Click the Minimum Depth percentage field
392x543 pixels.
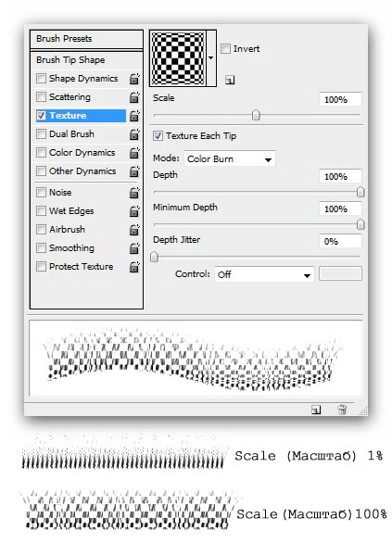pyautogui.click(x=340, y=209)
